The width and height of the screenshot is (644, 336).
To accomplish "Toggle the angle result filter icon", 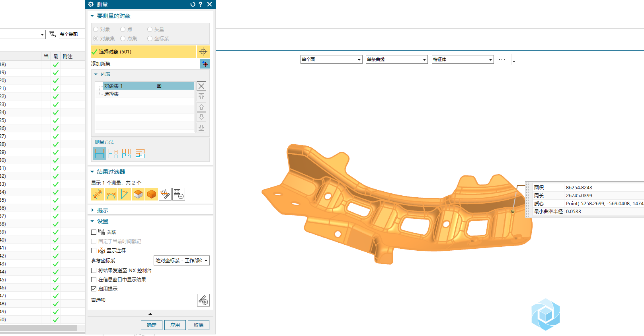I will pos(125,194).
